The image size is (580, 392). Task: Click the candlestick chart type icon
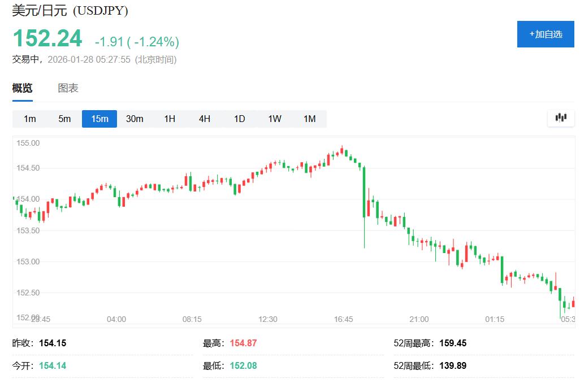tap(561, 118)
